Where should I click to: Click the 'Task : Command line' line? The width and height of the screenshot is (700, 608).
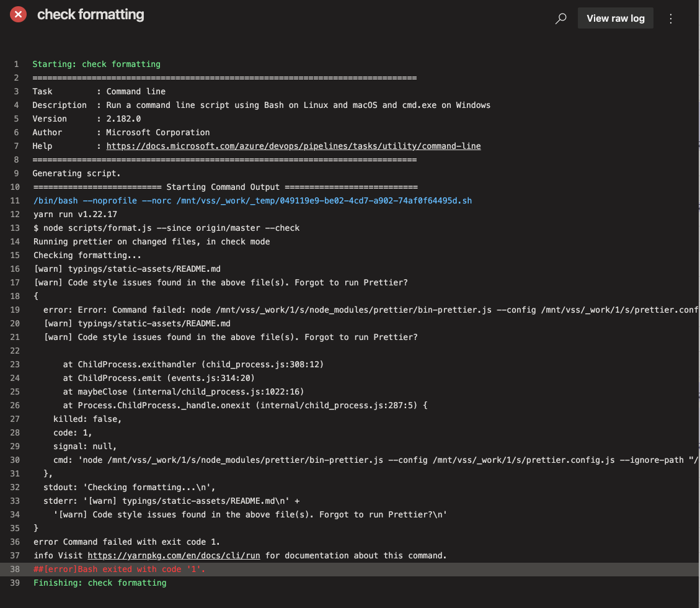click(99, 92)
